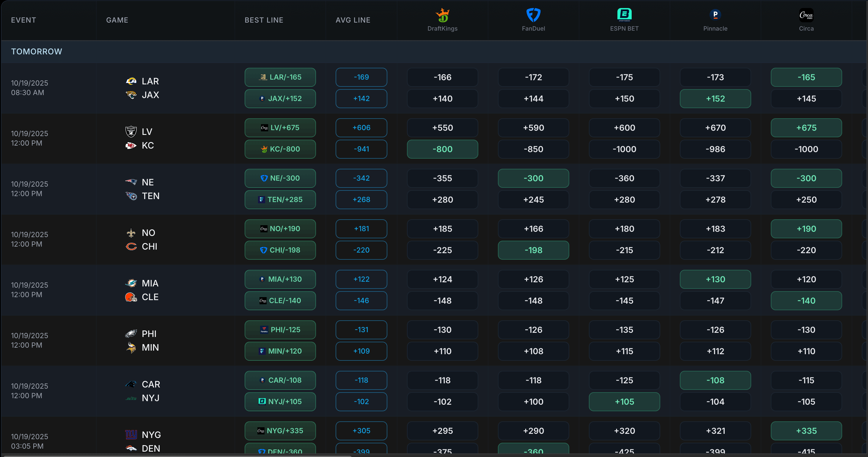Viewport: 868px width, 457px height.
Task: Click the NYJ/+105 best line button
Action: [280, 401]
